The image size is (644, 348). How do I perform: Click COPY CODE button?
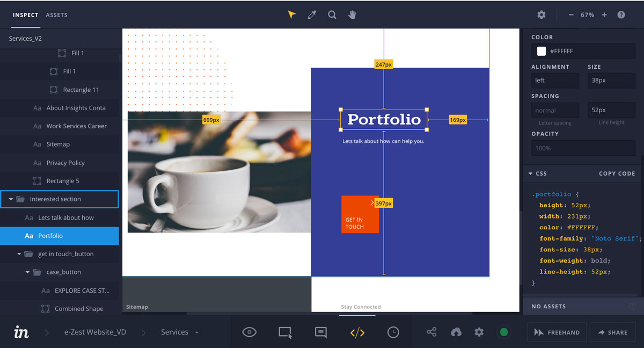[617, 173]
